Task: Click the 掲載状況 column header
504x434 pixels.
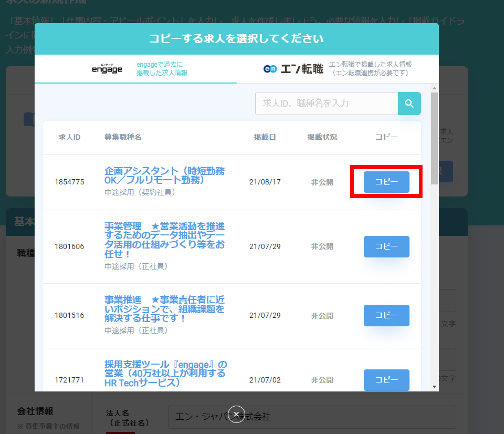Action: coord(322,137)
